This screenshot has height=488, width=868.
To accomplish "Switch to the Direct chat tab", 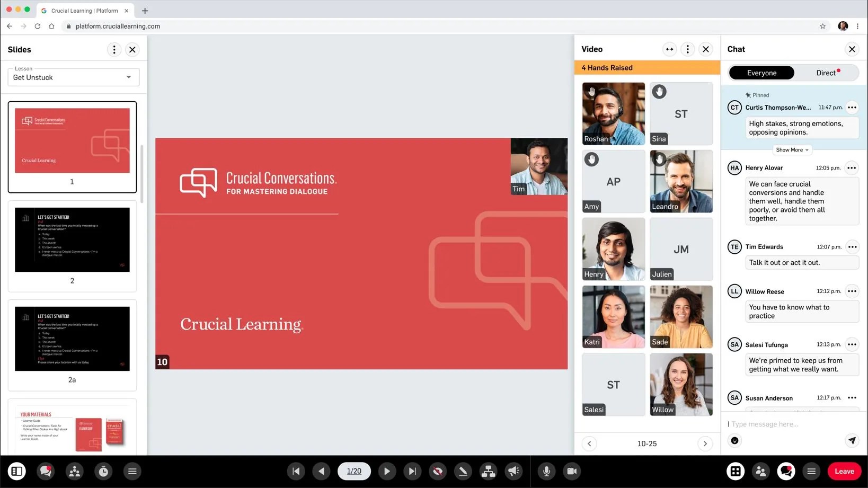I will click(826, 73).
